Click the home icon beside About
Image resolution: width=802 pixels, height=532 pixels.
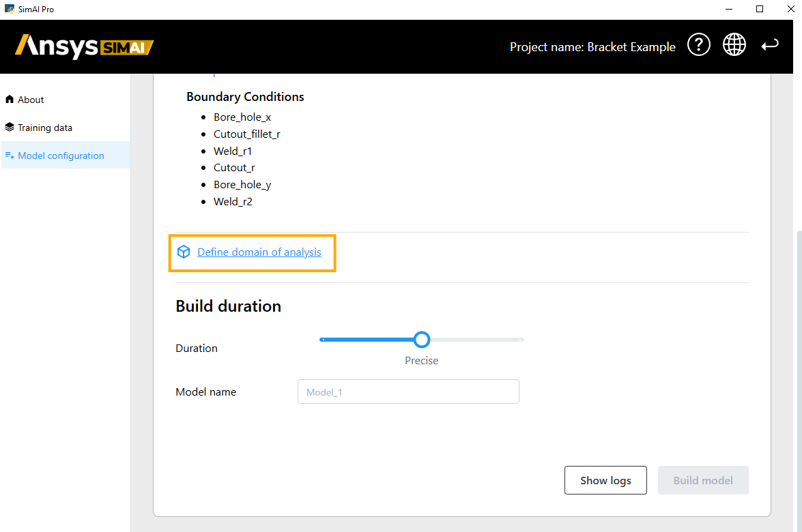tap(10, 100)
